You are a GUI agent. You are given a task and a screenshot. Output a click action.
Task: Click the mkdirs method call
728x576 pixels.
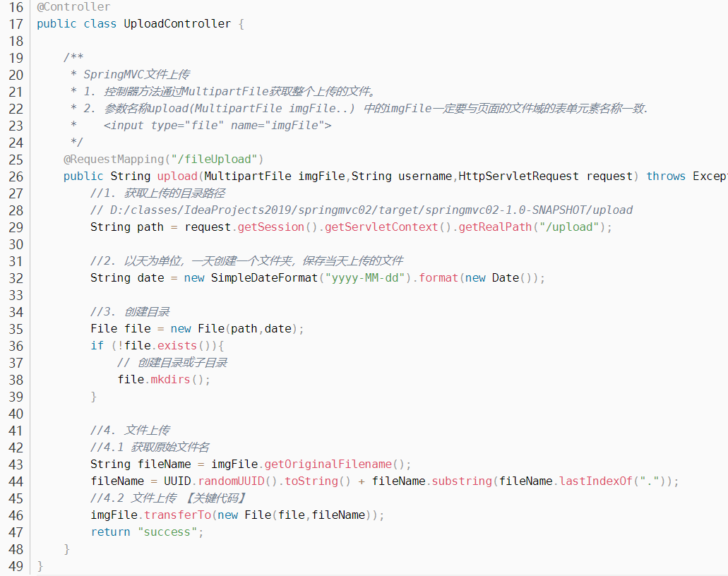170,380
